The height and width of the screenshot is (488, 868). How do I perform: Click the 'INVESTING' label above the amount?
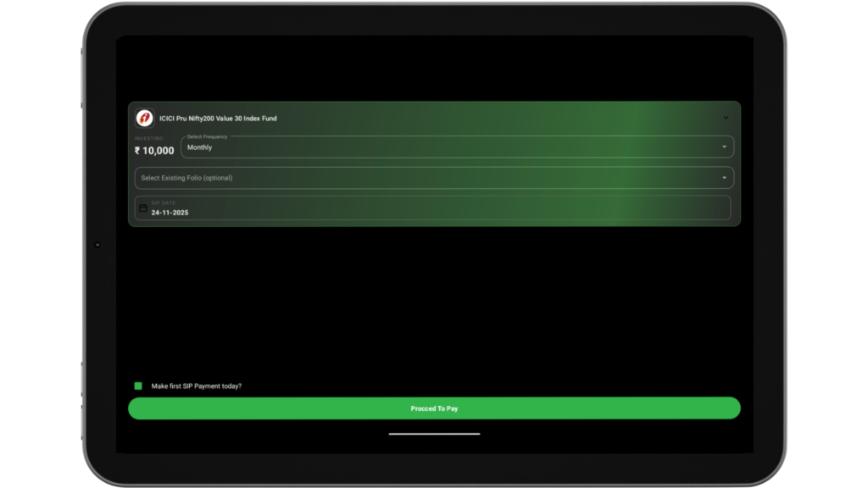(148, 138)
